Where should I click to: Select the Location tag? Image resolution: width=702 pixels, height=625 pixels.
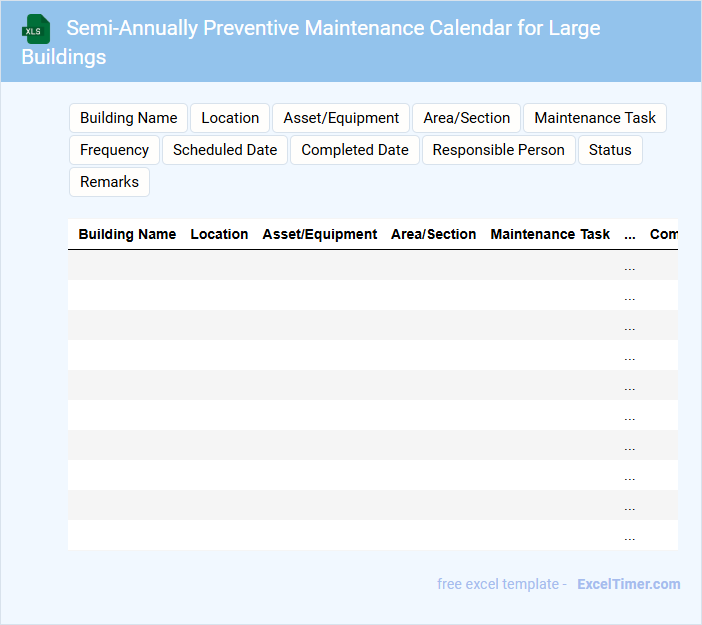click(x=230, y=118)
